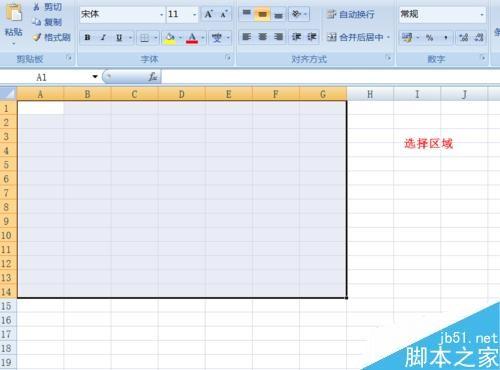500x370 pixels.
Task: Select column A header
Action: coord(40,94)
